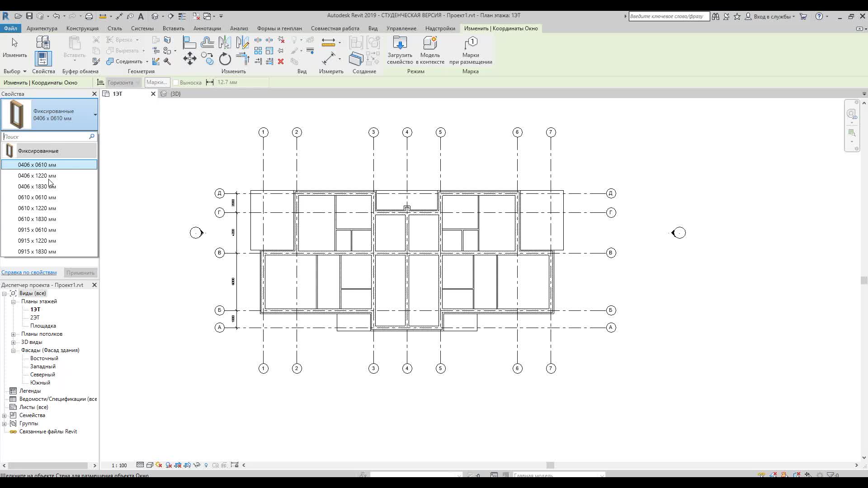Open the Navigation Wheel in view
Image resolution: width=868 pixels, height=488 pixels.
(852, 114)
